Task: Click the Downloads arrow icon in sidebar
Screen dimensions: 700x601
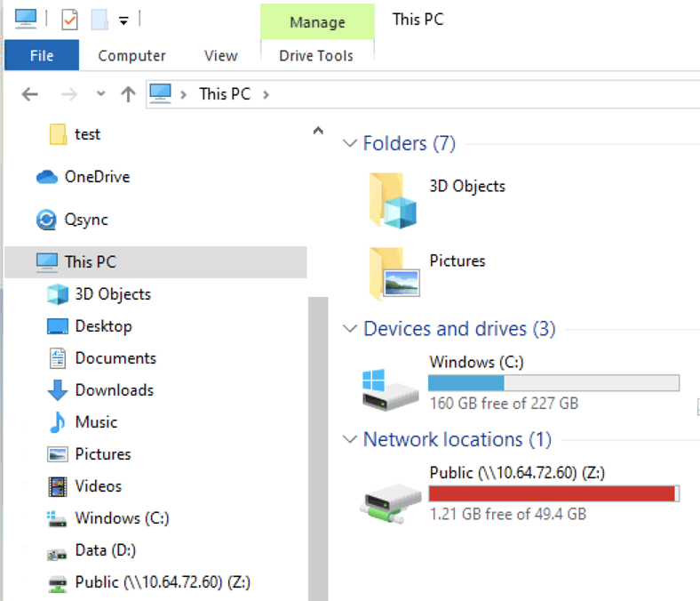Action: click(x=58, y=390)
